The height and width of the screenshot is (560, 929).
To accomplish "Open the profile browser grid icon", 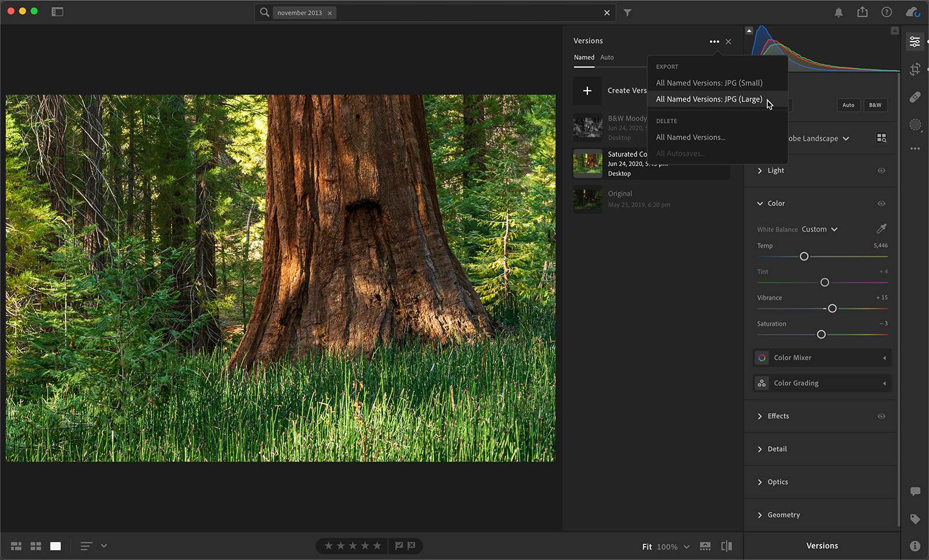I will [881, 138].
